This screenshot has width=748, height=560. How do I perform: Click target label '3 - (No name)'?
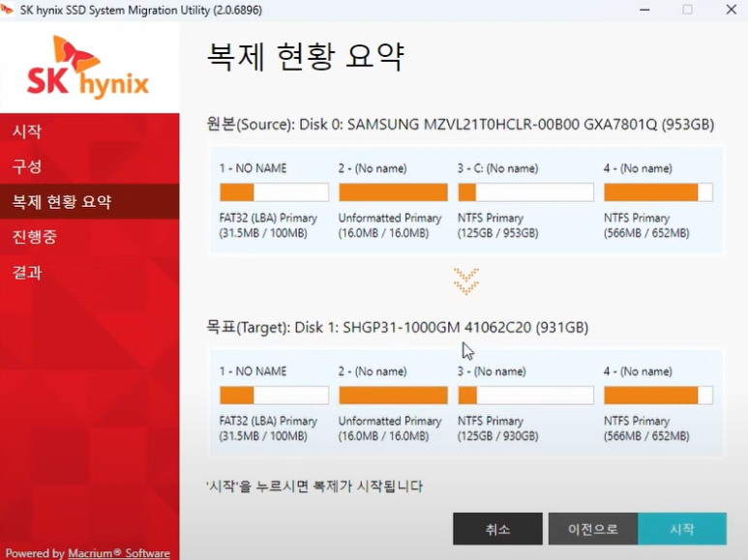492,371
